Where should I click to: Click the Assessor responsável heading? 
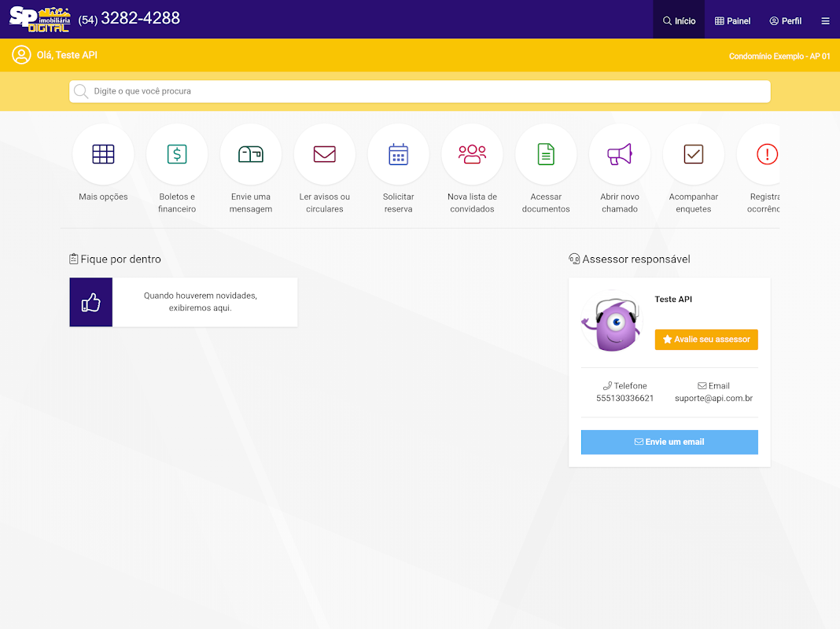tap(629, 259)
